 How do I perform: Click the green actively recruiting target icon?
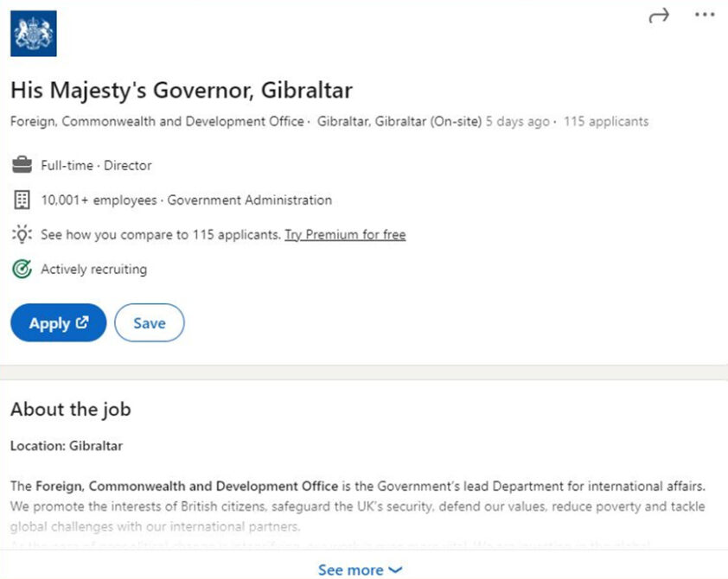pyautogui.click(x=22, y=269)
